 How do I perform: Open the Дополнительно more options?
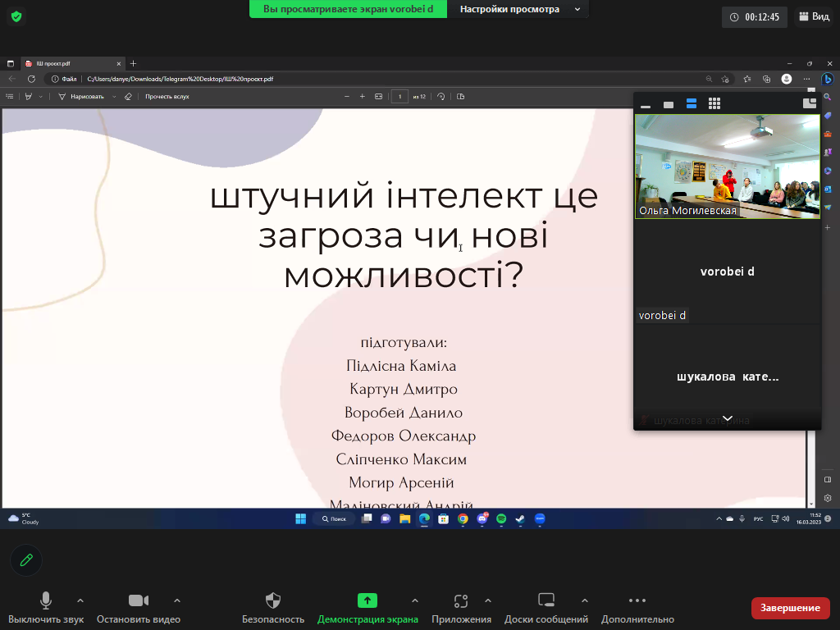pyautogui.click(x=637, y=608)
